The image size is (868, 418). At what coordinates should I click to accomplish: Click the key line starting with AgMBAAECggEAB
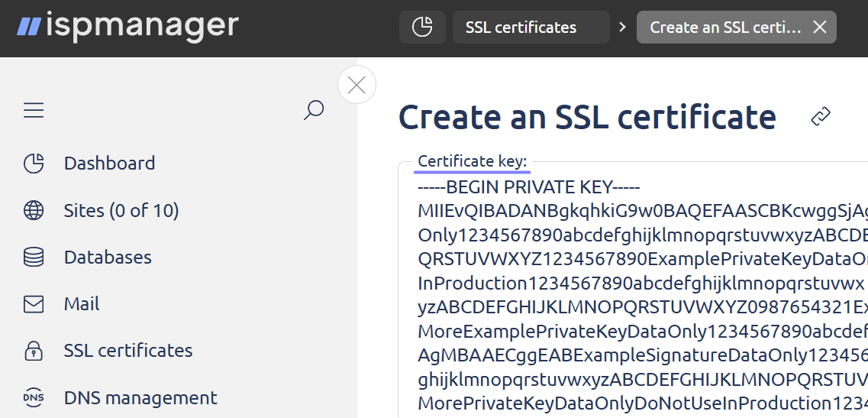pos(643,355)
